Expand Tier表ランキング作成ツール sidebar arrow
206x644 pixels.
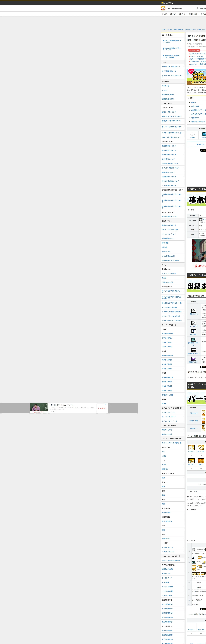[x=183, y=67]
